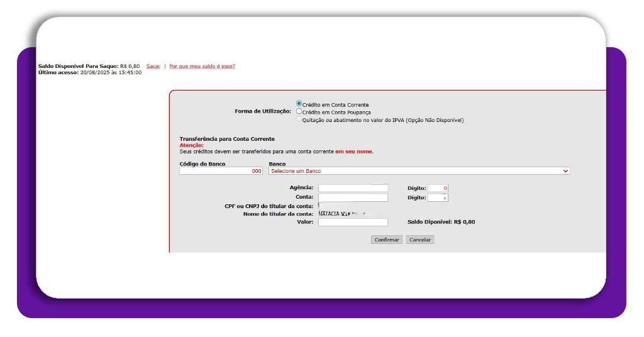Image resolution: width=644 pixels, height=337 pixels.
Task: Click the Conta number input field
Action: point(353,197)
